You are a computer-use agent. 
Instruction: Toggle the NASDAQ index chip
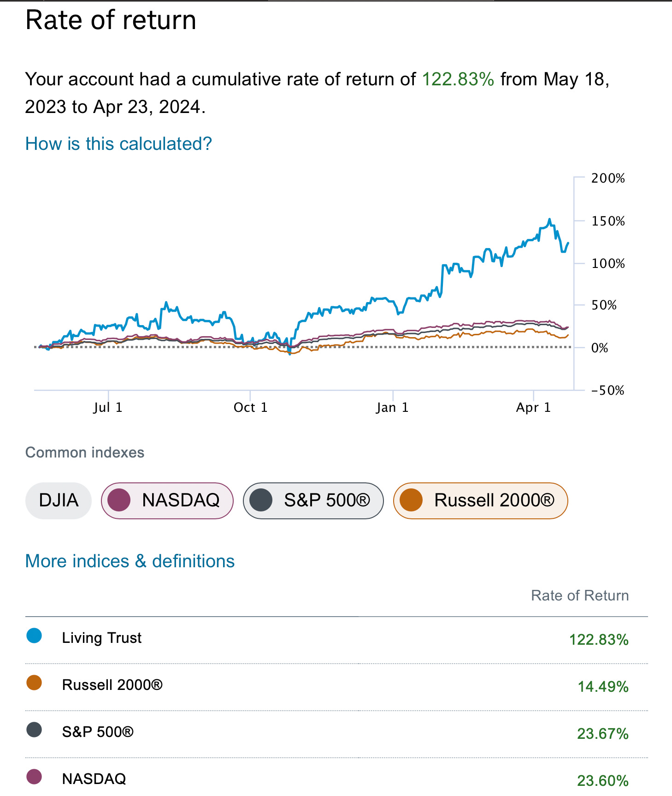point(167,501)
